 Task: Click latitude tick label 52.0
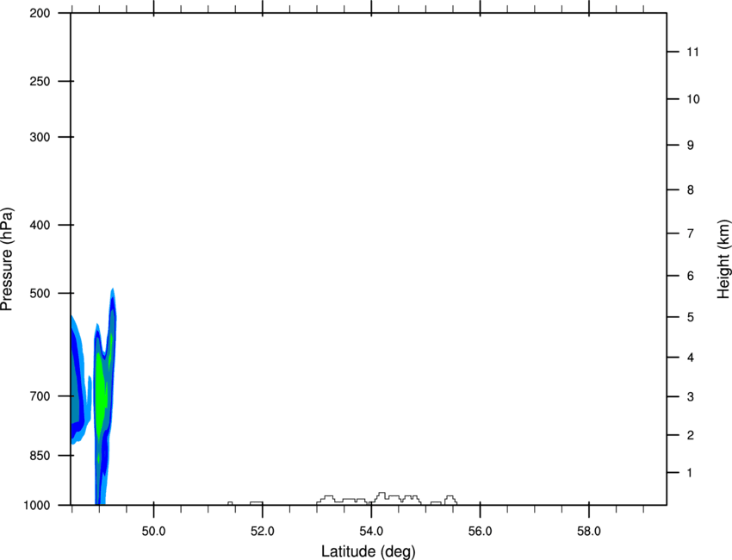tap(263, 531)
